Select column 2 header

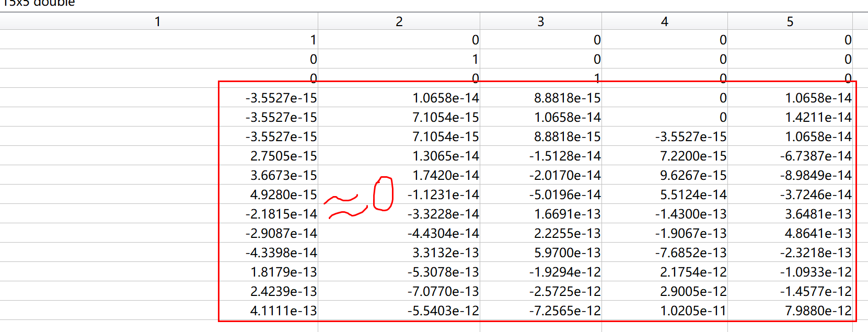[x=399, y=21]
